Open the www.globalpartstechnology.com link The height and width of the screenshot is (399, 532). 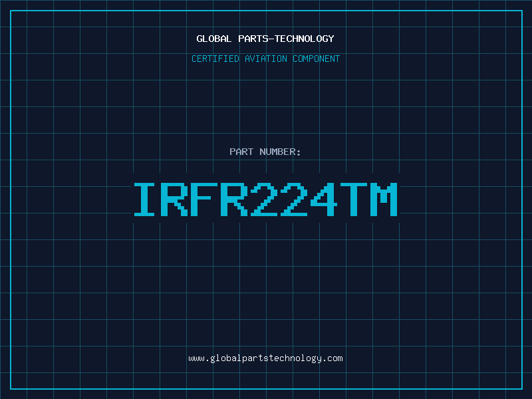coord(265,358)
